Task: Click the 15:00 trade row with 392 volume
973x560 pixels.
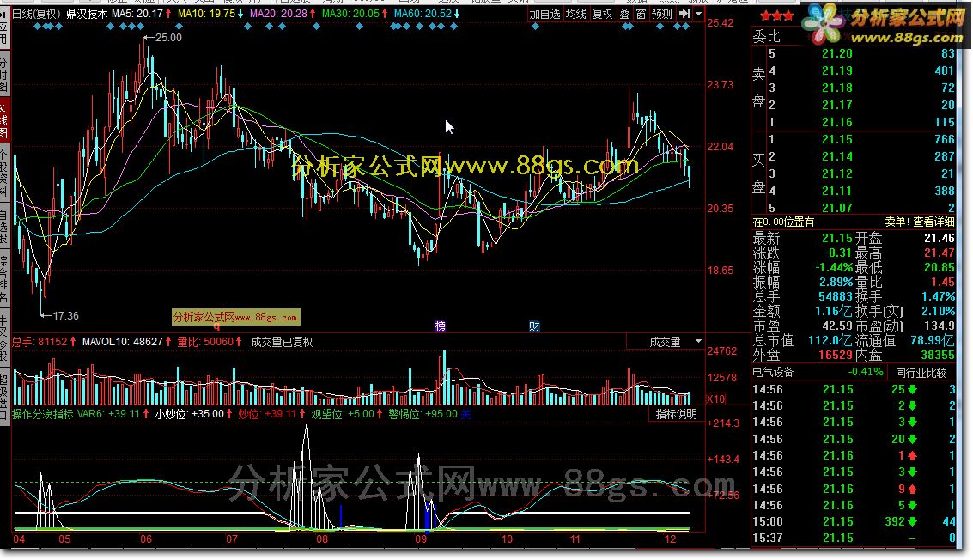Action: coord(854,521)
